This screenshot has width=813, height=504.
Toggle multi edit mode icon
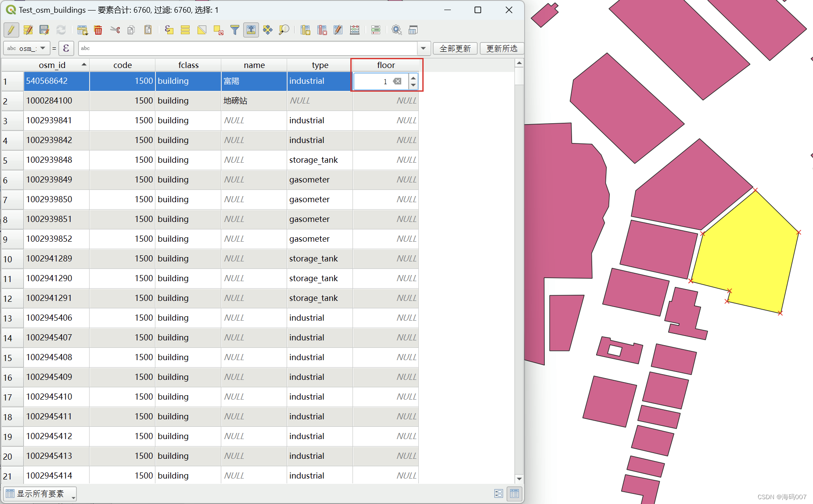point(28,30)
